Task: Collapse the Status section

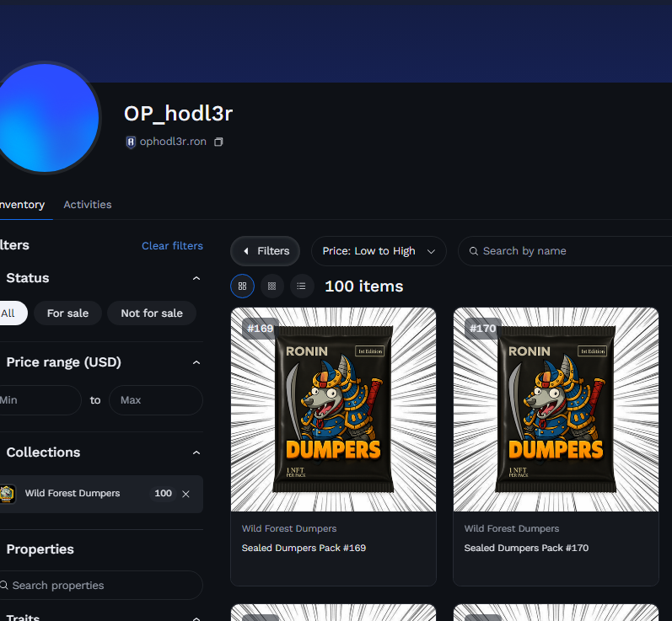Action: (196, 278)
